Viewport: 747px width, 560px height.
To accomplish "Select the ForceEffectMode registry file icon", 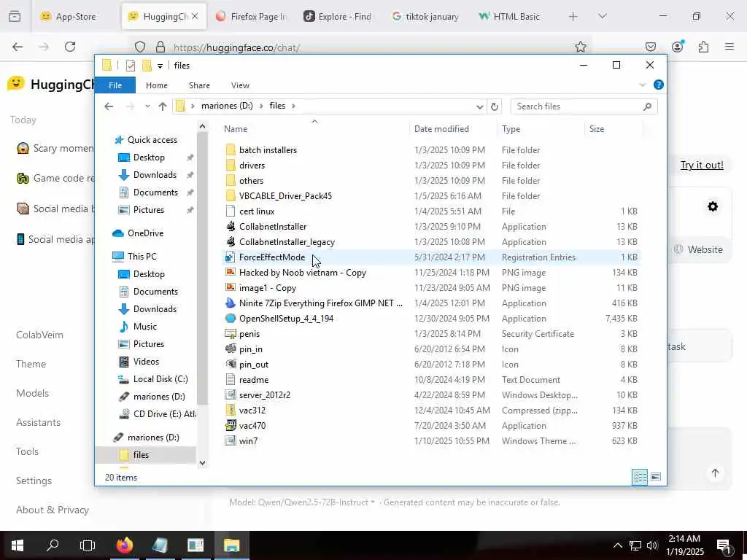I will pyautogui.click(x=231, y=257).
